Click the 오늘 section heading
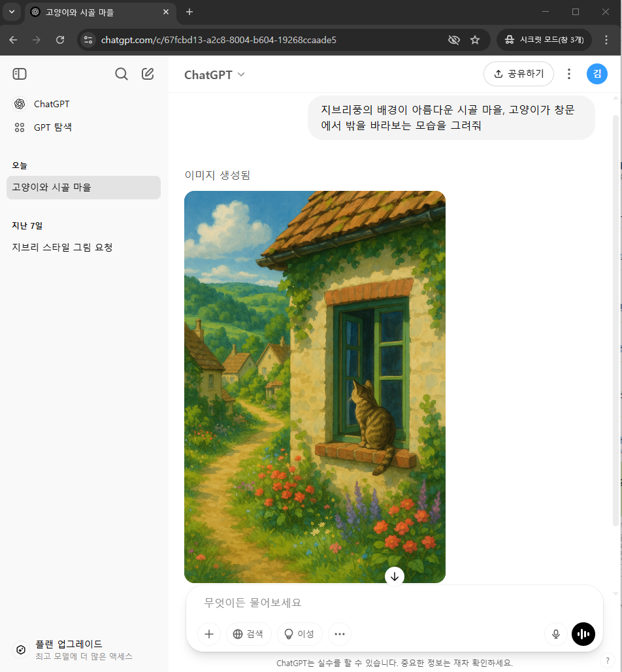Screen dimensions: 622x672 click(20, 165)
